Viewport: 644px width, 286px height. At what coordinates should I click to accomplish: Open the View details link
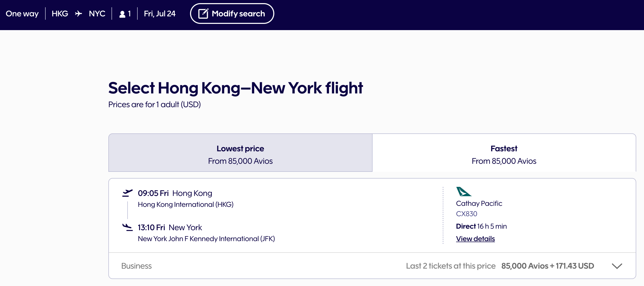[x=475, y=239]
